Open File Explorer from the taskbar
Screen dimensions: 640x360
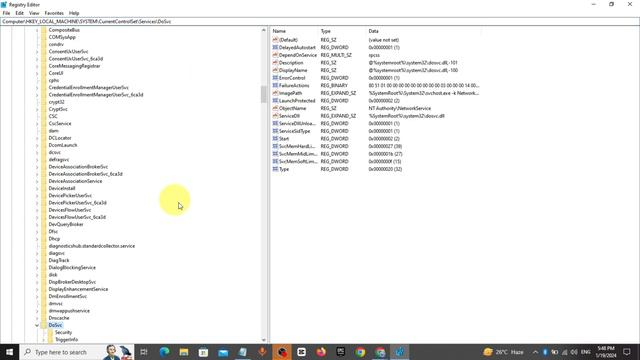184,352
